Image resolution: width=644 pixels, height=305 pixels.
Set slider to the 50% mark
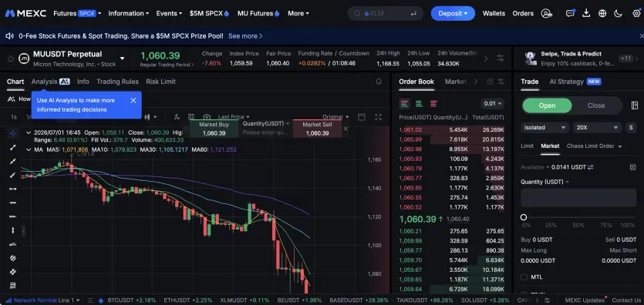(578, 218)
